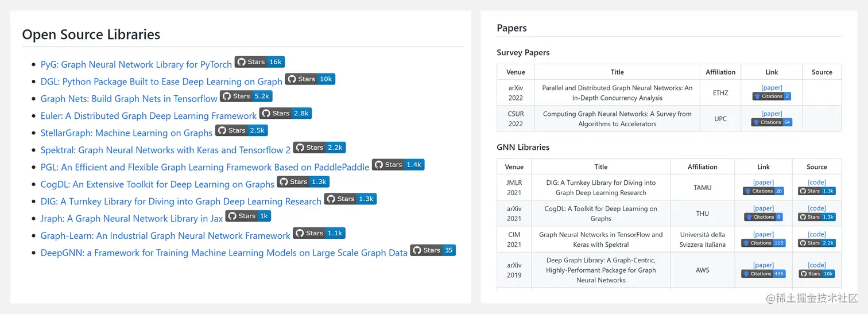This screenshot has width=868, height=314.
Task: Click the GNN Libraries heading
Action: pyautogui.click(x=523, y=147)
